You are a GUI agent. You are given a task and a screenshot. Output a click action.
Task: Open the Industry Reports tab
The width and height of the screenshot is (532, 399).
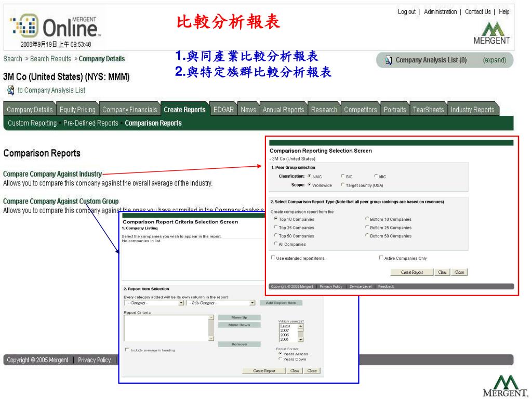click(472, 110)
